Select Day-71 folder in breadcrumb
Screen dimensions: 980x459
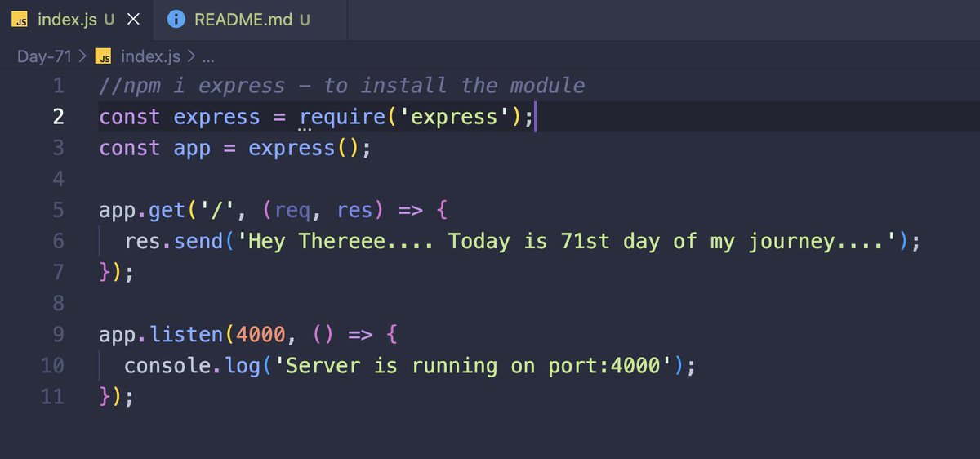pos(46,56)
